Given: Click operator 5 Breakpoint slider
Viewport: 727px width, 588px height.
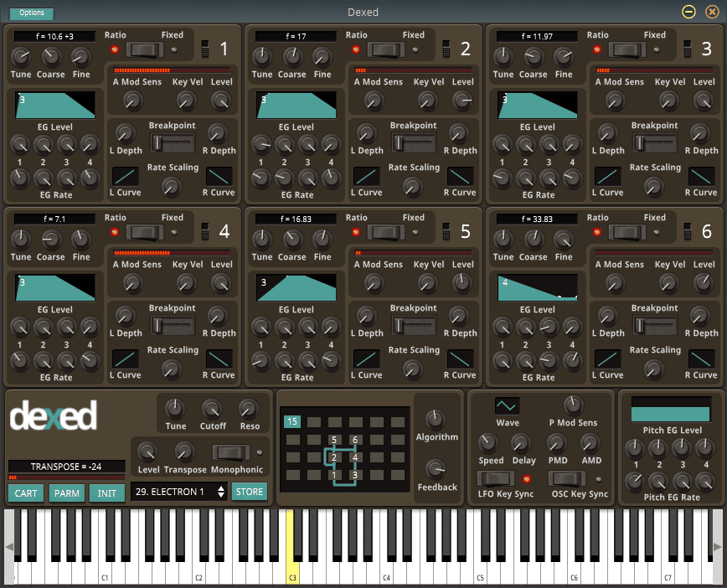Looking at the screenshot, I should 414,326.
